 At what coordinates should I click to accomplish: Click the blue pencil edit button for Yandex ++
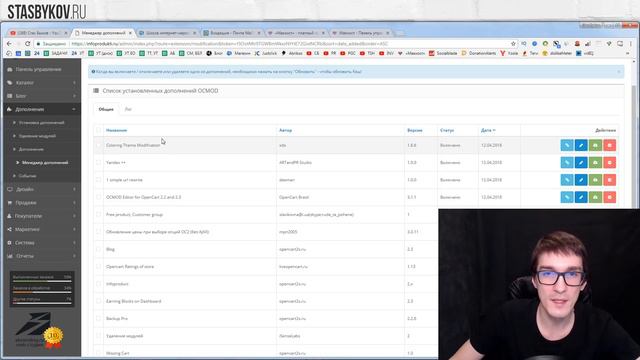581,162
